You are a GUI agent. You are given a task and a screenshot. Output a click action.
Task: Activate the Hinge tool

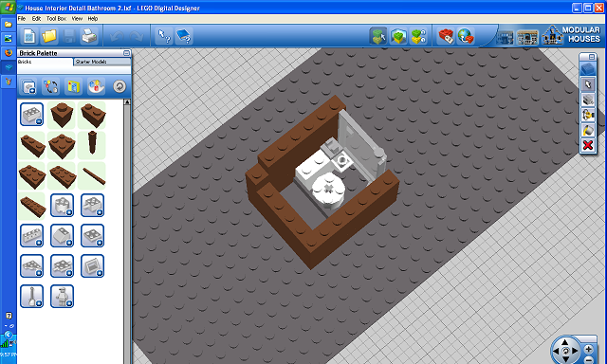click(x=588, y=115)
